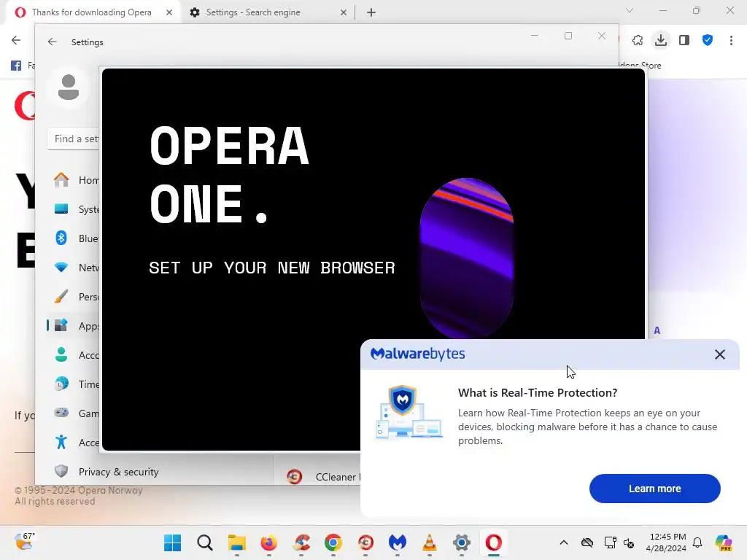The image size is (747, 560).
Task: Show hidden system tray icons
Action: coord(564,542)
